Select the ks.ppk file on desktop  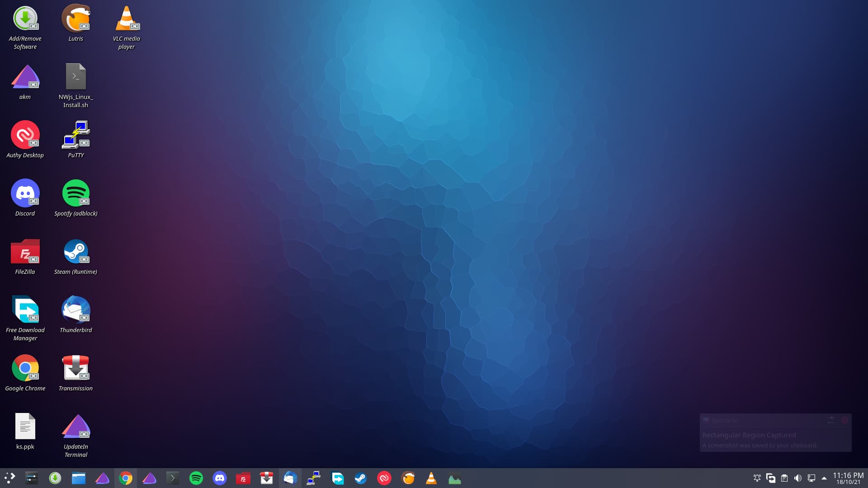(x=25, y=431)
